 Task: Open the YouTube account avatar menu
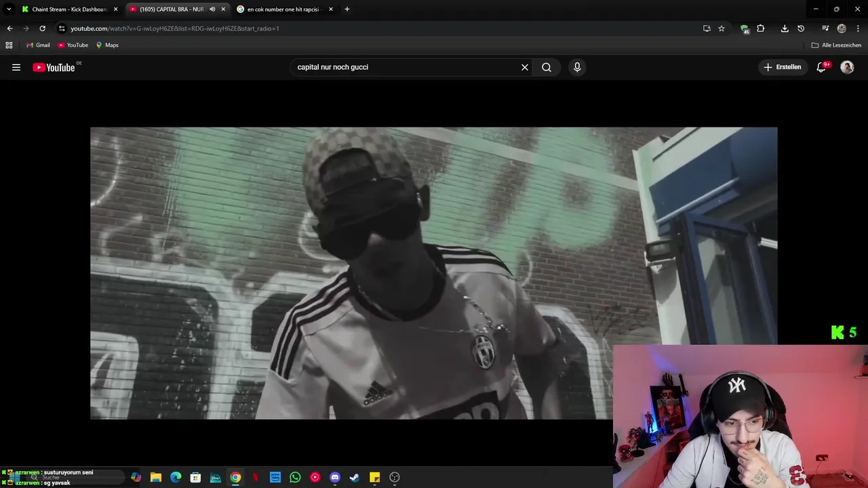pos(847,67)
